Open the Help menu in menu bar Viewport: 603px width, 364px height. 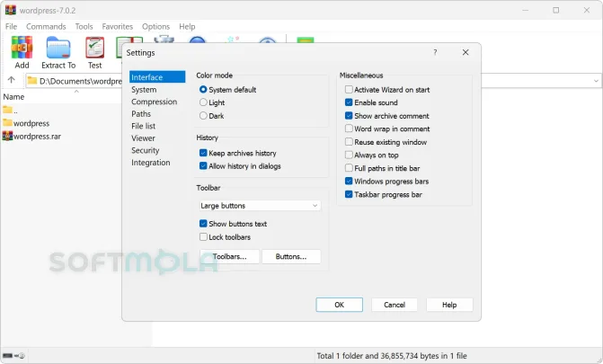187,27
